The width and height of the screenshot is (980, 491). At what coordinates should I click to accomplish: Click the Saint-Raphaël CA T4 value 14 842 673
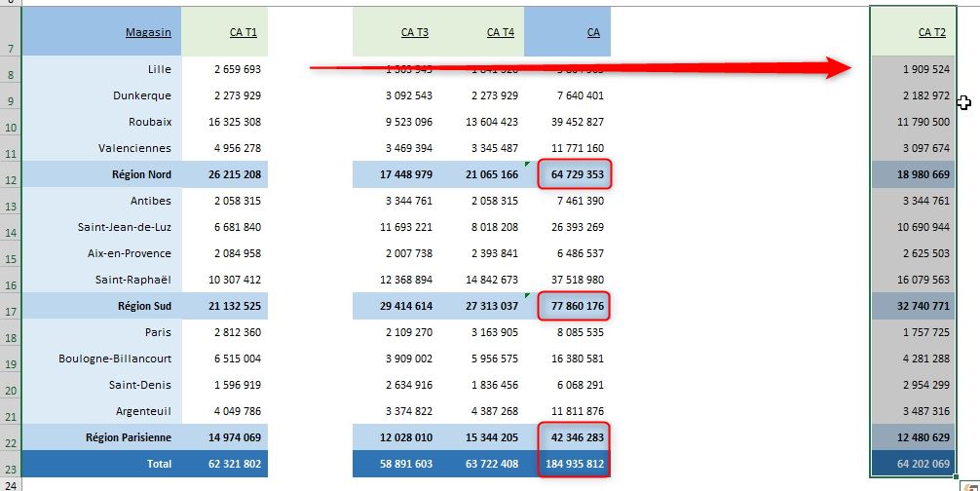click(481, 280)
